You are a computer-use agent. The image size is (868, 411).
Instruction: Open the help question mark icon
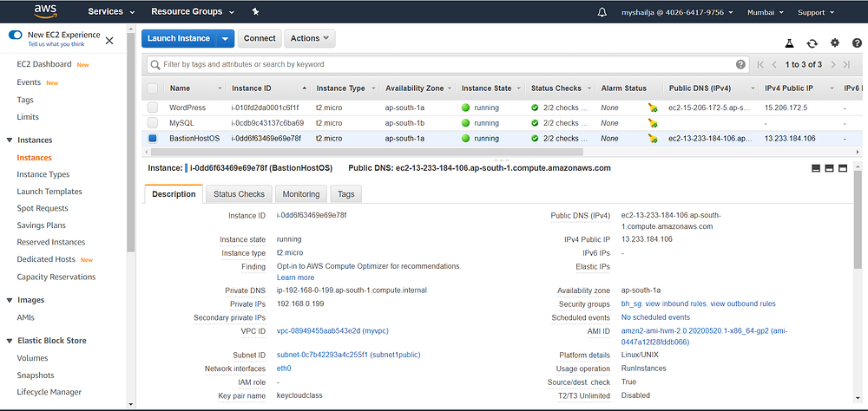(x=857, y=43)
